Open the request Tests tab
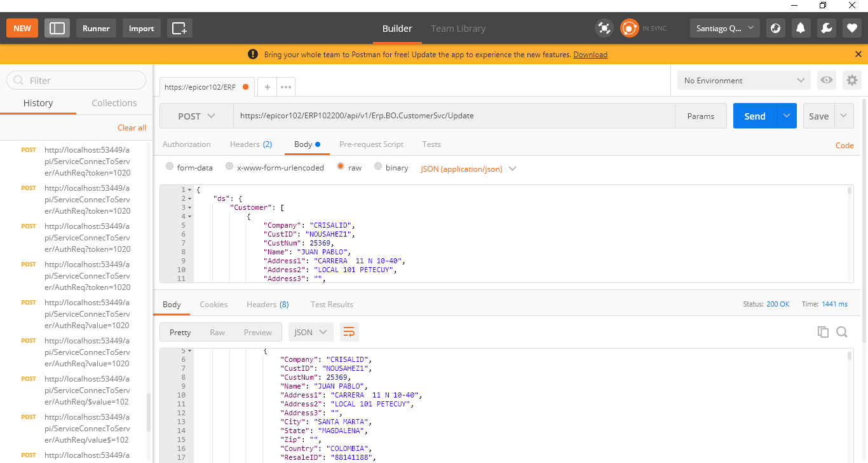The height and width of the screenshot is (463, 868). pyautogui.click(x=431, y=144)
